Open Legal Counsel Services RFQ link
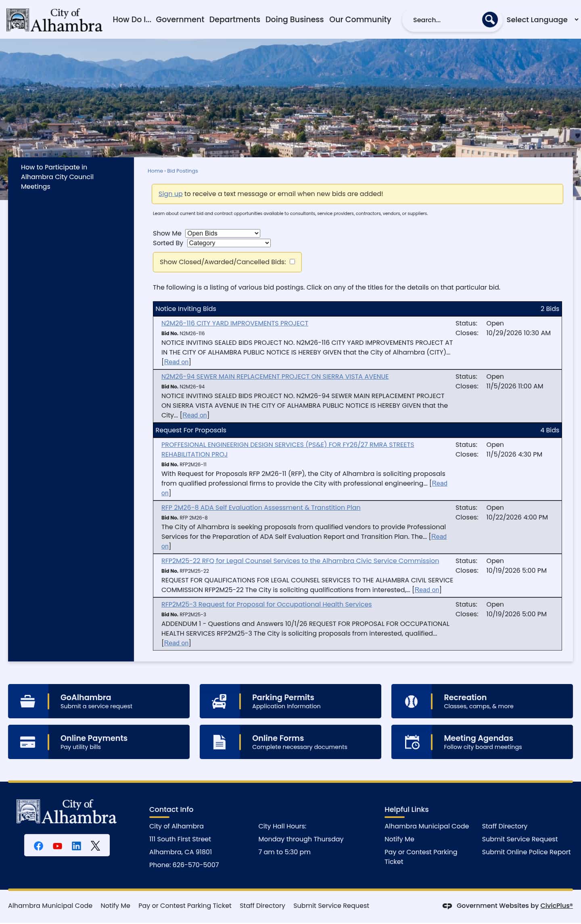The height and width of the screenshot is (924, 581). 300,561
